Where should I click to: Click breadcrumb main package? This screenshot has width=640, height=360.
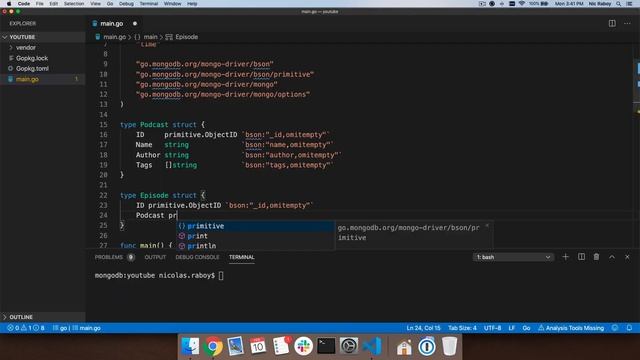pyautogui.click(x=146, y=37)
